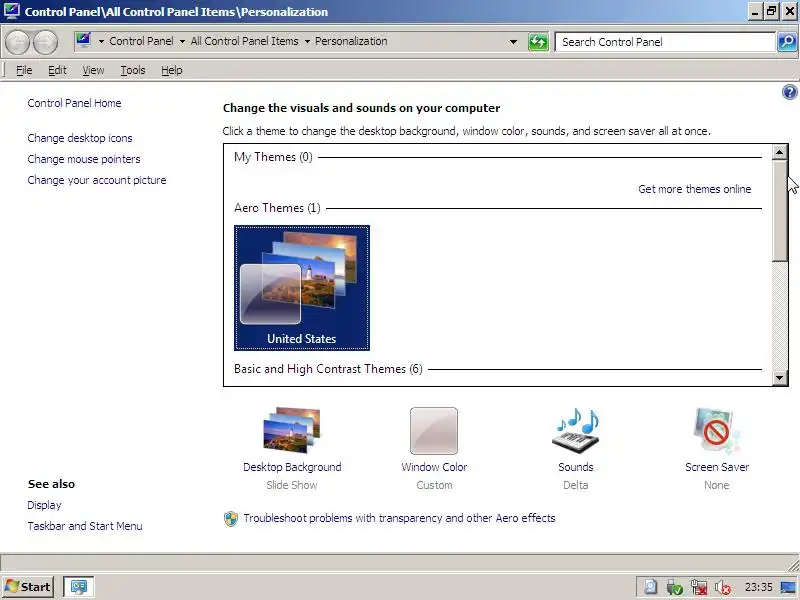Viewport: 800px width, 600px height.
Task: Click the Window Color label
Action: 434,467
